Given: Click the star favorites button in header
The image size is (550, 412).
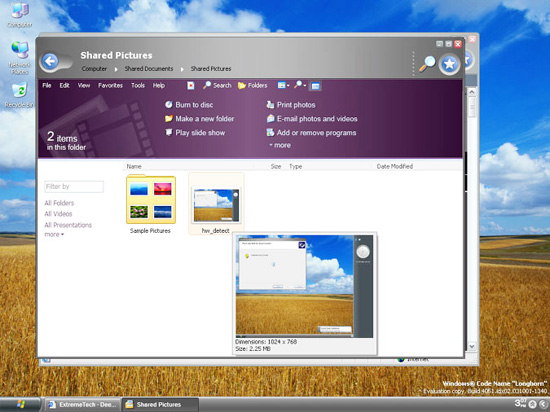Looking at the screenshot, I should pyautogui.click(x=449, y=64).
